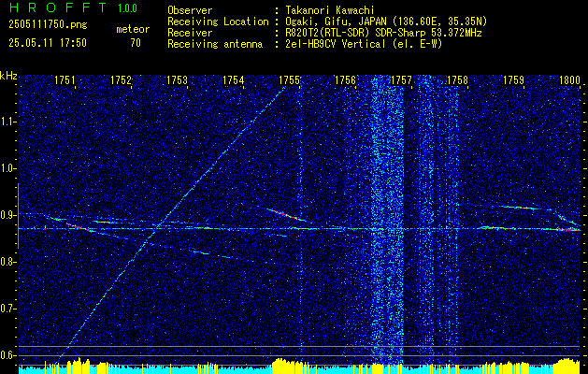
Task: Click the 1.1 kHz frequency label
Action: pyautogui.click(x=7, y=122)
